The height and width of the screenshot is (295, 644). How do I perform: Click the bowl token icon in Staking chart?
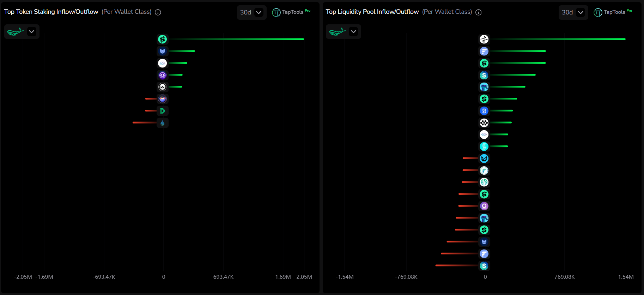tap(162, 99)
